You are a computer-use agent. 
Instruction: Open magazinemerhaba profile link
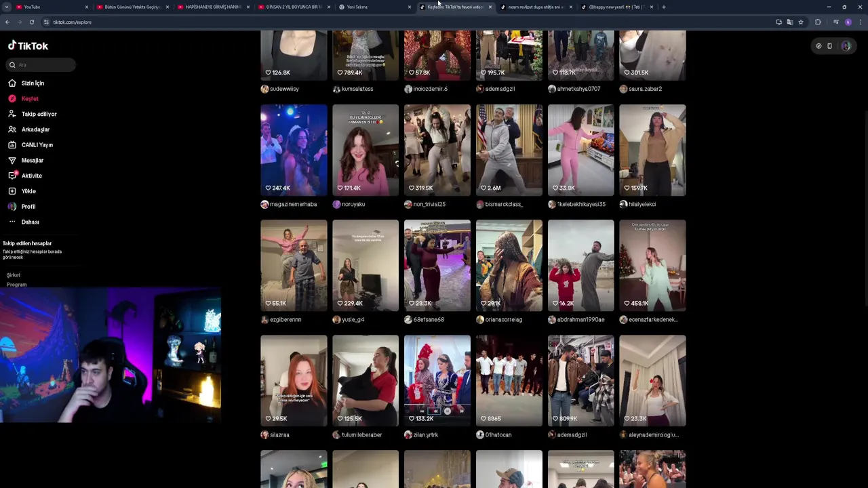[x=293, y=204]
